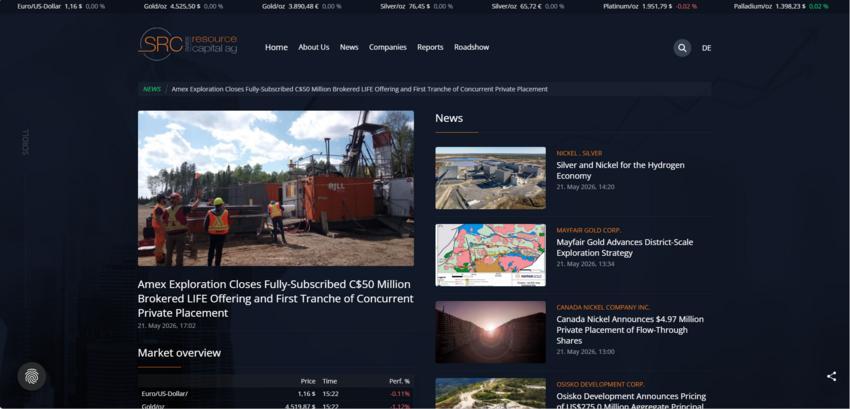The width and height of the screenshot is (850, 409).
Task: Open Osisko Development Announces Pricing article
Action: (x=631, y=400)
